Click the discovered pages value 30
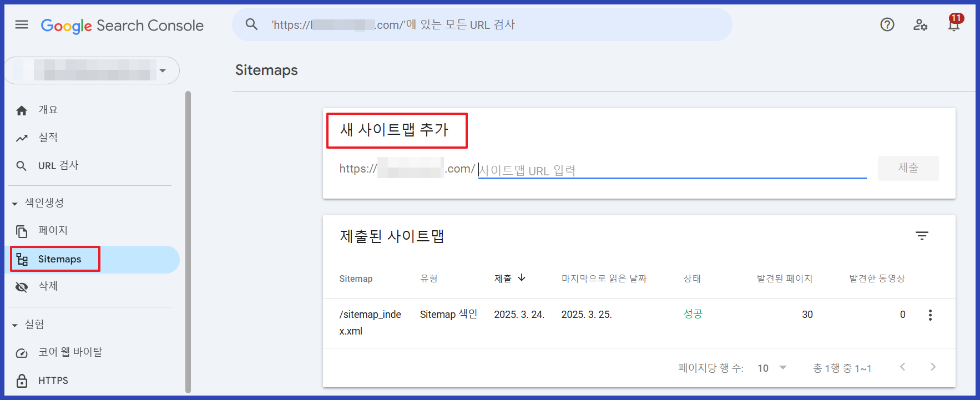This screenshot has height=400, width=980. [807, 315]
